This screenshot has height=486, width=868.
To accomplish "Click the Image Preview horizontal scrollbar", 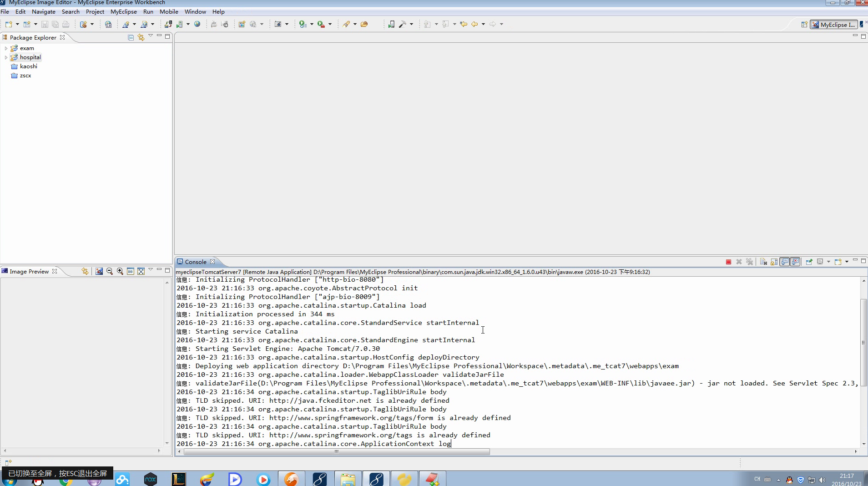I will (x=83, y=451).
